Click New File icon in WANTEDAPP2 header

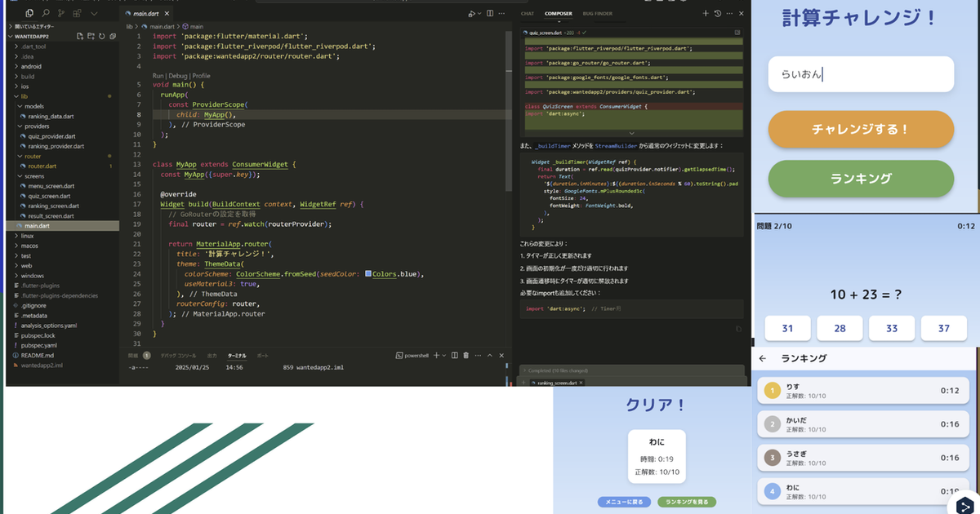80,37
